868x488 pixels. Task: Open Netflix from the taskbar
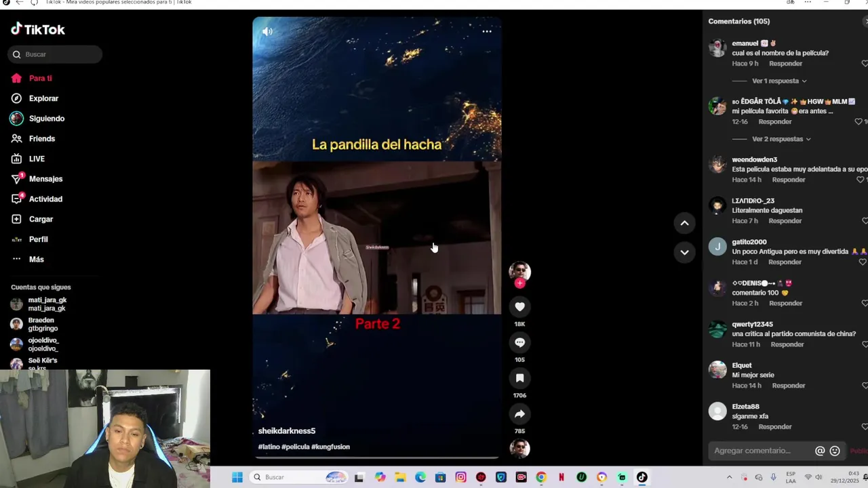click(561, 477)
